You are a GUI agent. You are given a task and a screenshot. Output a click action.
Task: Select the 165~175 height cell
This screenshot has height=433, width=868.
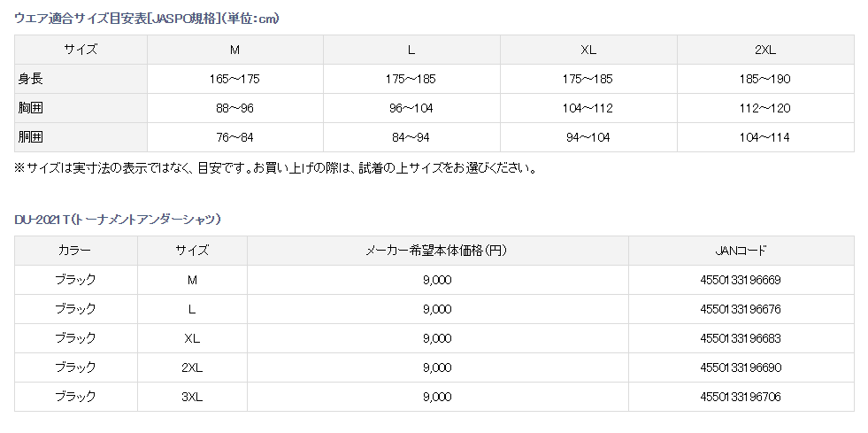click(234, 79)
